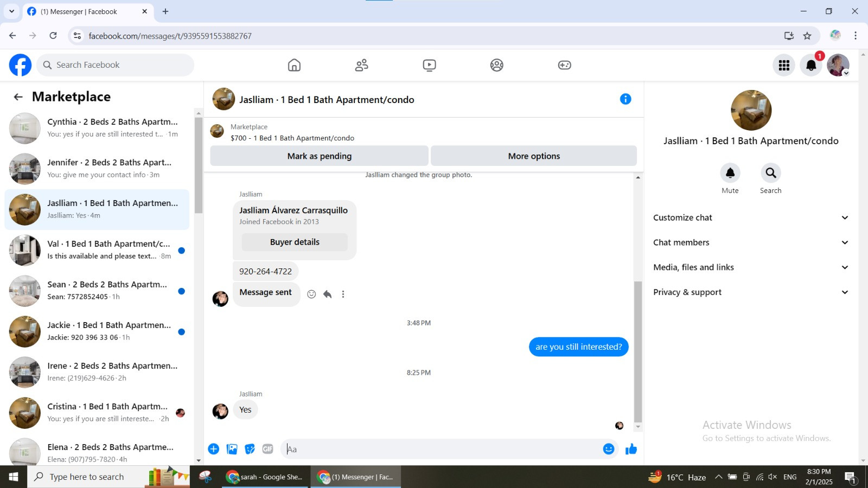Click Jasliam's header conversation thumbnail
The height and width of the screenshot is (488, 868).
point(224,99)
